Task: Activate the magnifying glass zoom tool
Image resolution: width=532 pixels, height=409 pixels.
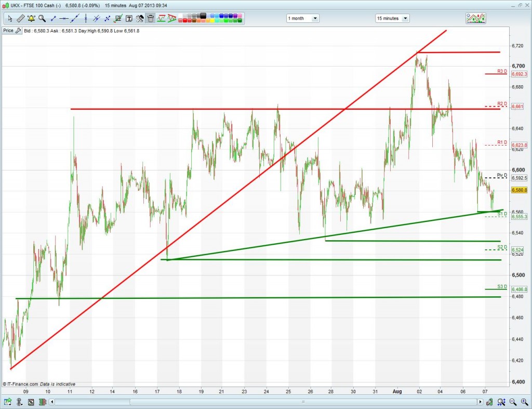Action: (x=42, y=18)
